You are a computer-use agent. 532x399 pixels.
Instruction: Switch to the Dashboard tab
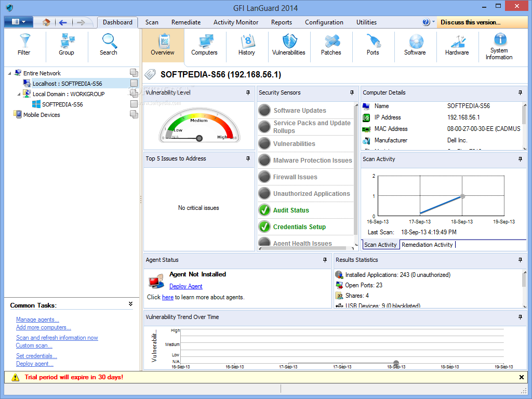click(118, 22)
